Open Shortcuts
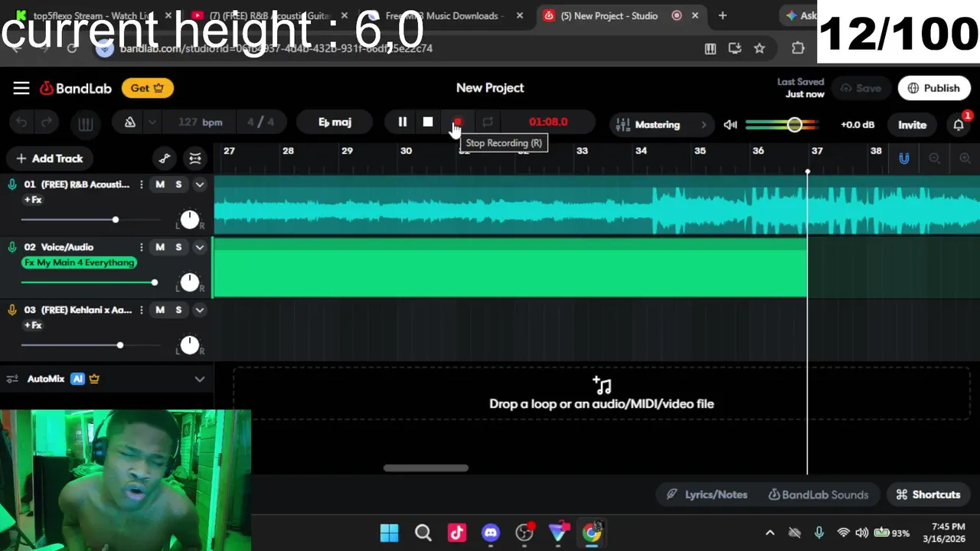The height and width of the screenshot is (551, 980). 928,494
